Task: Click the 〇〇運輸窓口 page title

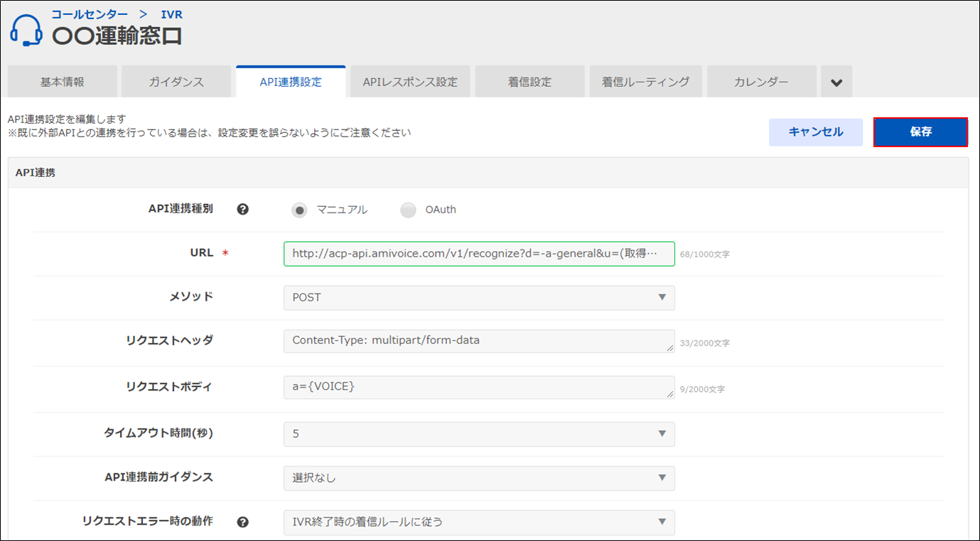Action: (117, 36)
